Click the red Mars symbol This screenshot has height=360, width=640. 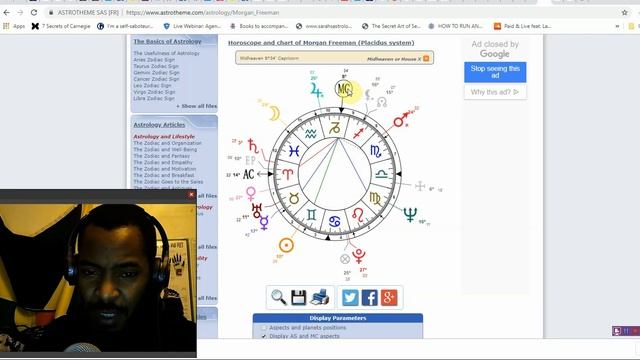coord(401,119)
